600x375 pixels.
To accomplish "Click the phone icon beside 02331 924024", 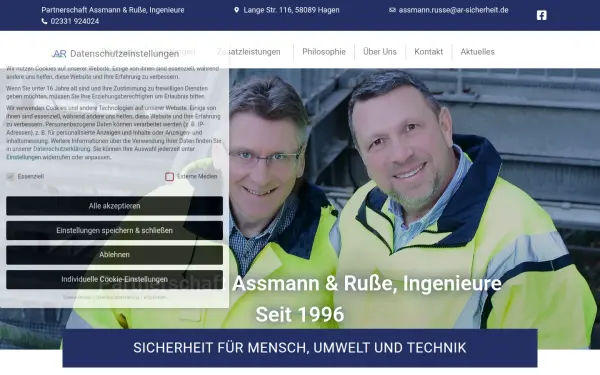I will coord(44,21).
